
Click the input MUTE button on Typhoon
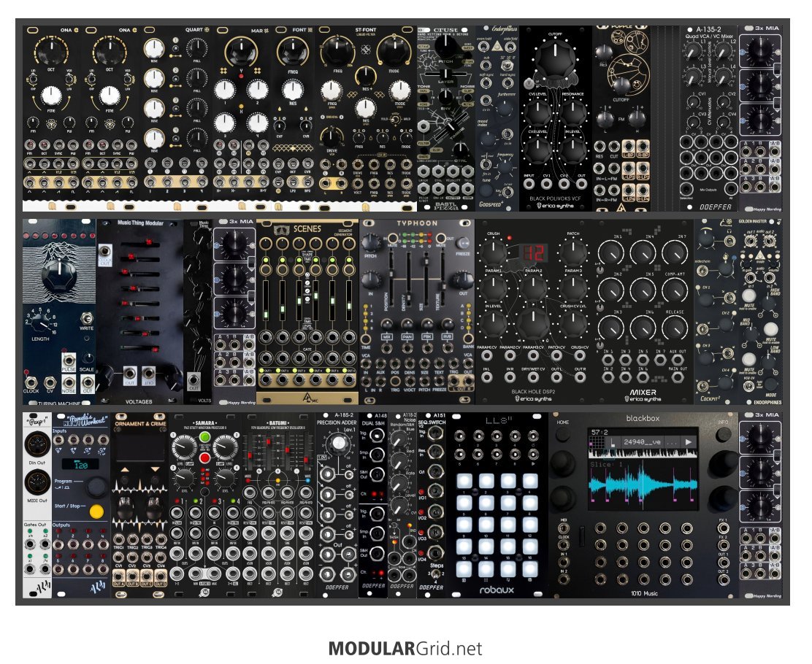tap(392, 237)
